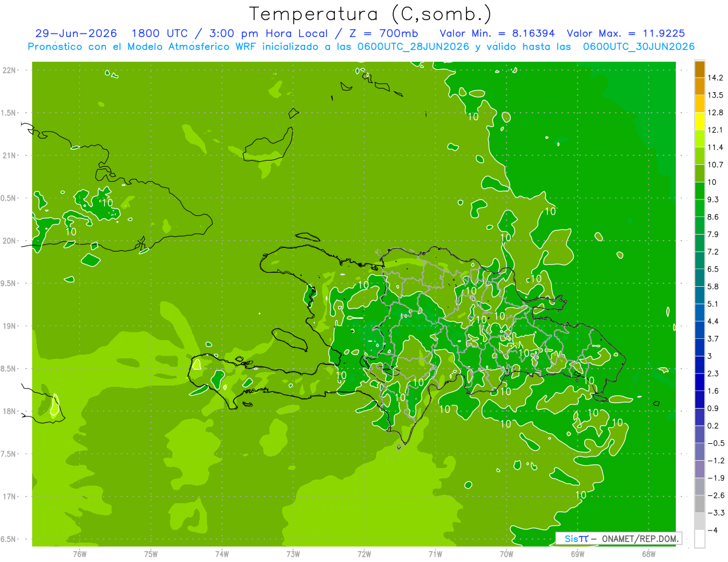Click the "2.3" color bar value
Screen dimensions: 728x562
point(713,373)
